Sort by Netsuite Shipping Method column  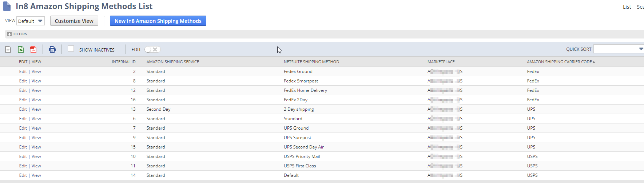311,62
